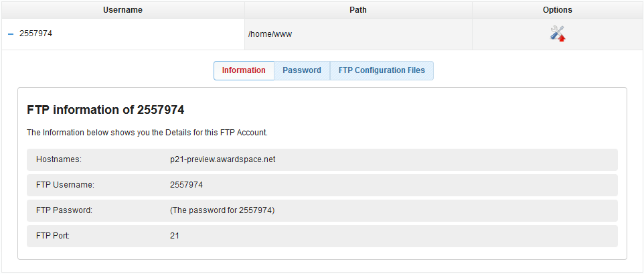
Task: Select the Information tab
Action: pos(244,70)
